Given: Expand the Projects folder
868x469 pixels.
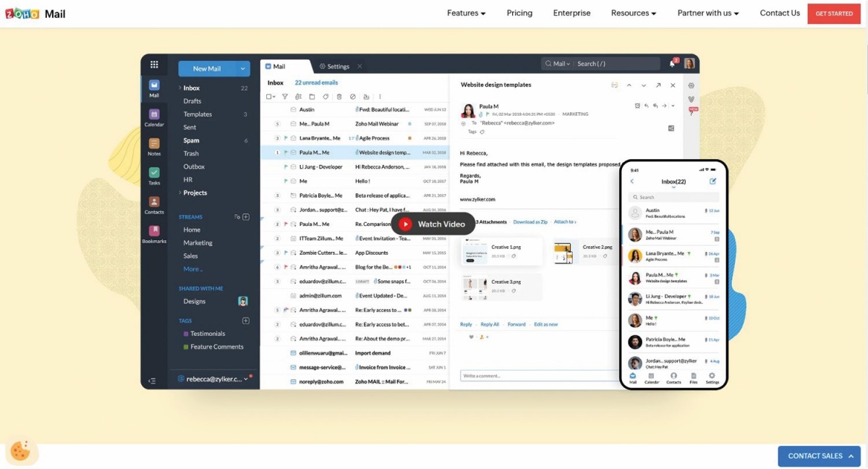Looking at the screenshot, I should [x=180, y=193].
